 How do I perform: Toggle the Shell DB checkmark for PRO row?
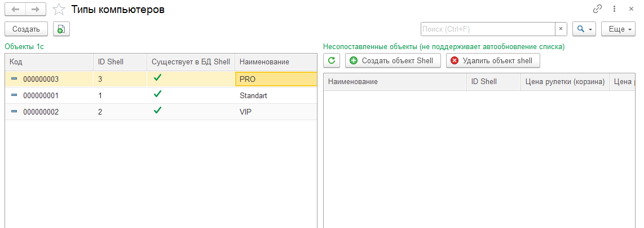pyautogui.click(x=157, y=78)
